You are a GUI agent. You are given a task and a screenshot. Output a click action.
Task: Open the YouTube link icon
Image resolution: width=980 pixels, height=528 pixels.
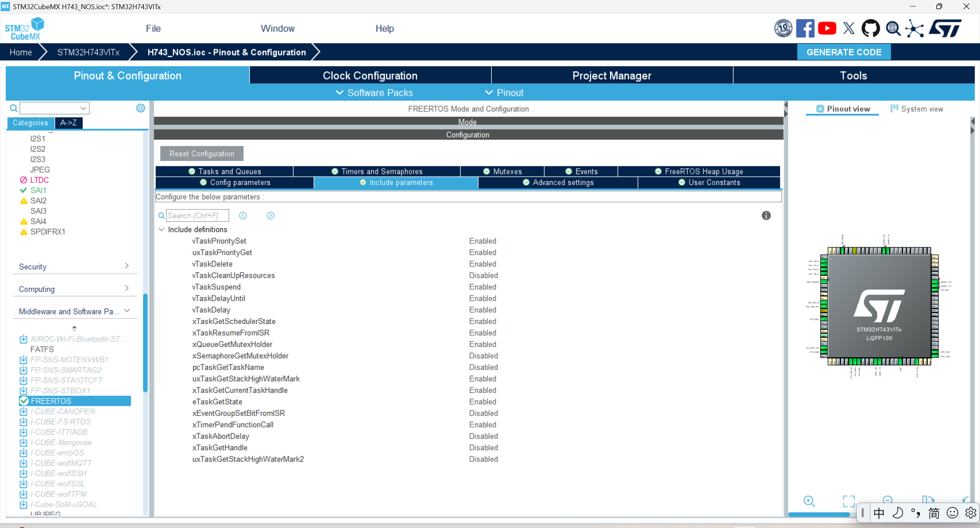pyautogui.click(x=827, y=28)
